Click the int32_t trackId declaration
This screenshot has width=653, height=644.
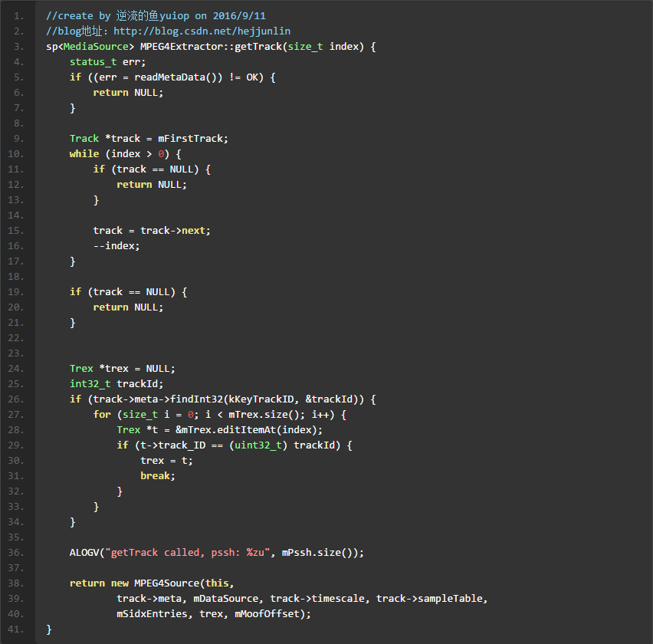coord(116,383)
